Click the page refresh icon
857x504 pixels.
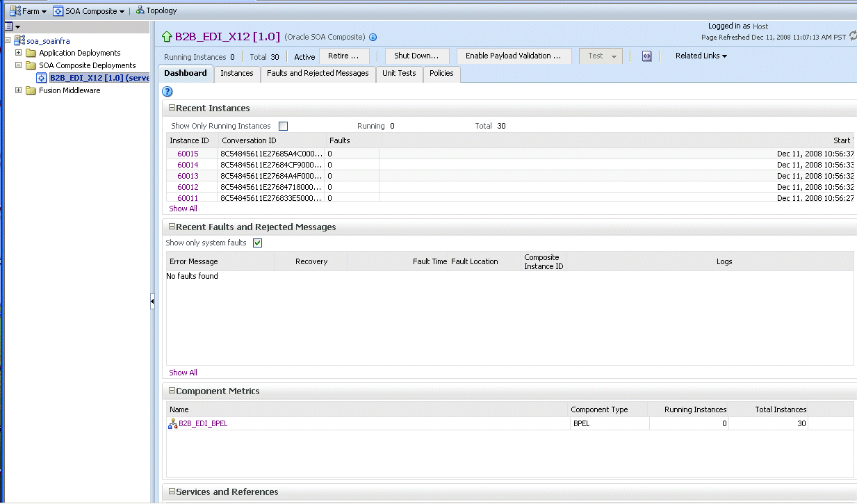(x=852, y=35)
